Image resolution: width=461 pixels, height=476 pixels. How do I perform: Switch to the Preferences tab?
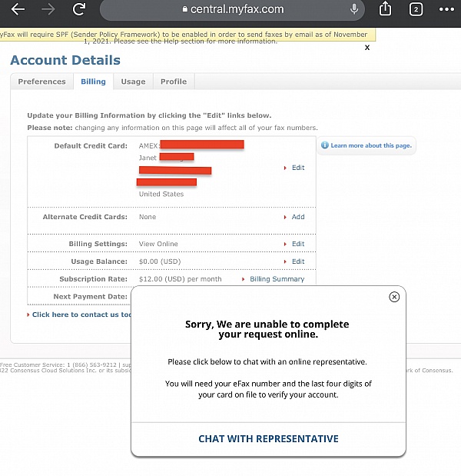[x=41, y=82]
